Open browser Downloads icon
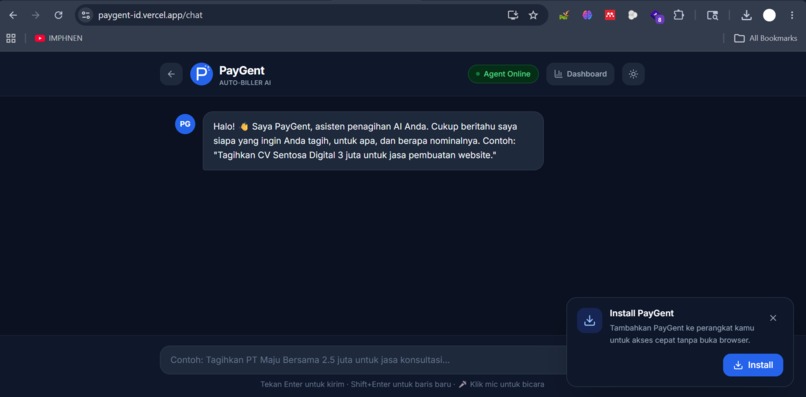The image size is (806, 397). point(746,15)
